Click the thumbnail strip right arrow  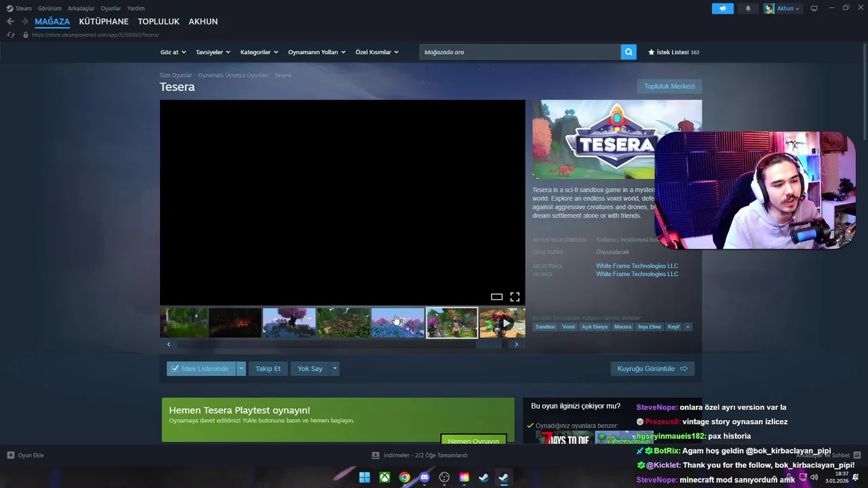516,344
